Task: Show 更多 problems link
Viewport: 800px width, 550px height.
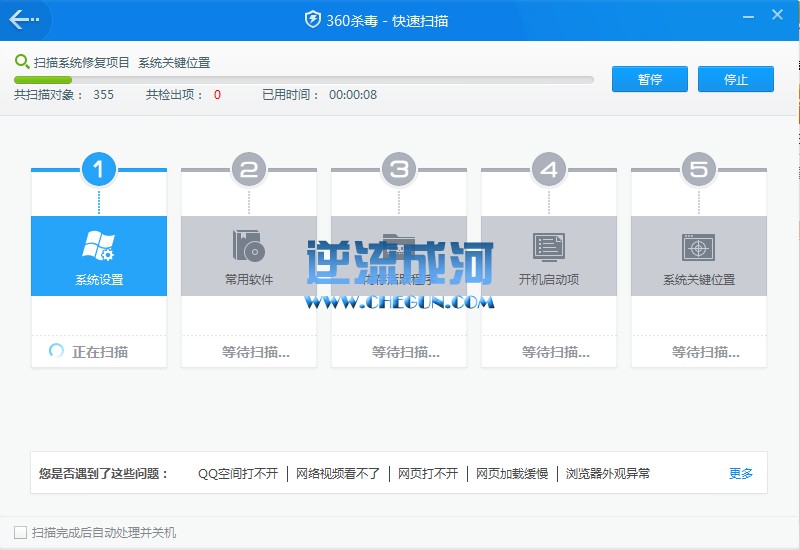Action: click(x=741, y=473)
